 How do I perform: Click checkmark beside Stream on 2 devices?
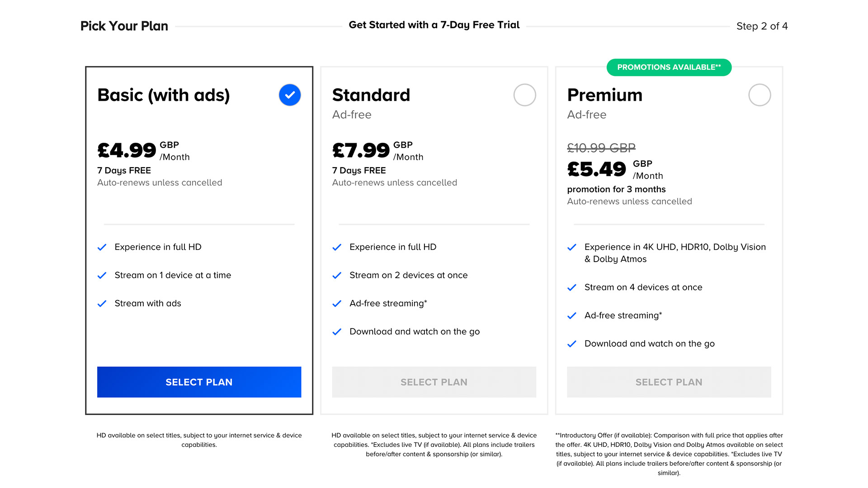[337, 276]
